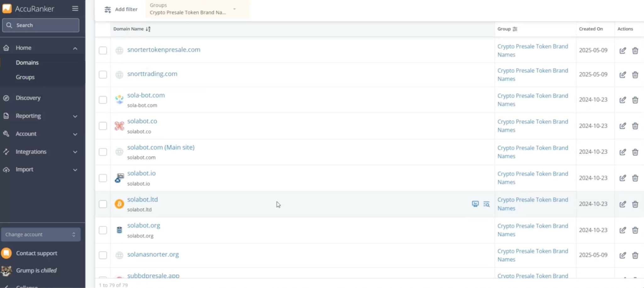This screenshot has height=288, width=644.
Task: Expand the Account sidebar section
Action: tap(75, 134)
